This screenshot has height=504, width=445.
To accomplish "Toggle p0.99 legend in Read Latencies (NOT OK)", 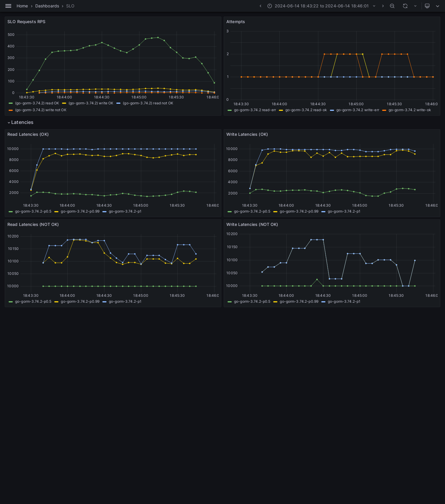I will pyautogui.click(x=80, y=302).
